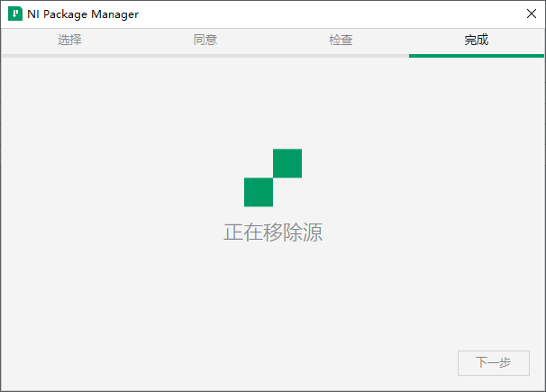
Task: Click the upper-right green square of the loading animation
Action: 287,163
